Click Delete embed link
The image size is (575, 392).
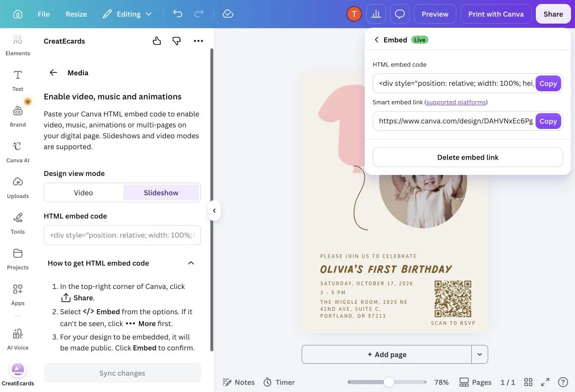[467, 157]
